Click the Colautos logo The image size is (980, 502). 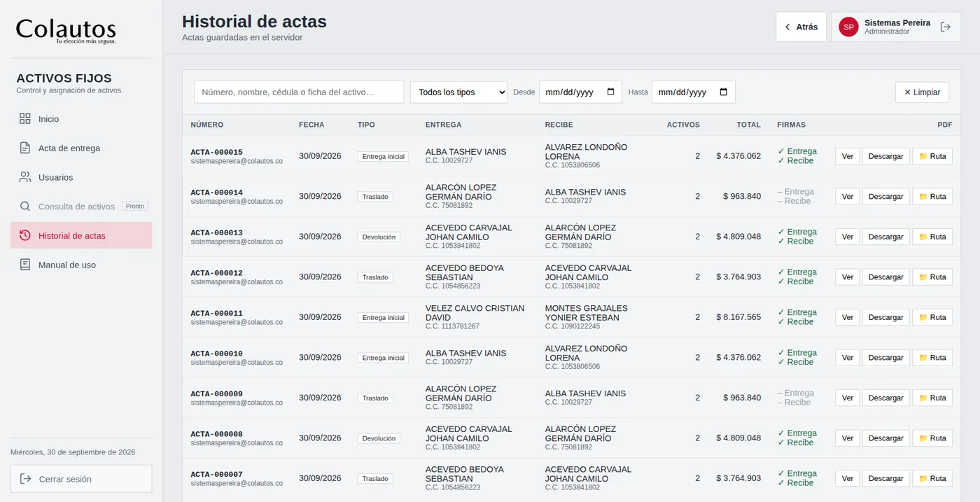66,30
